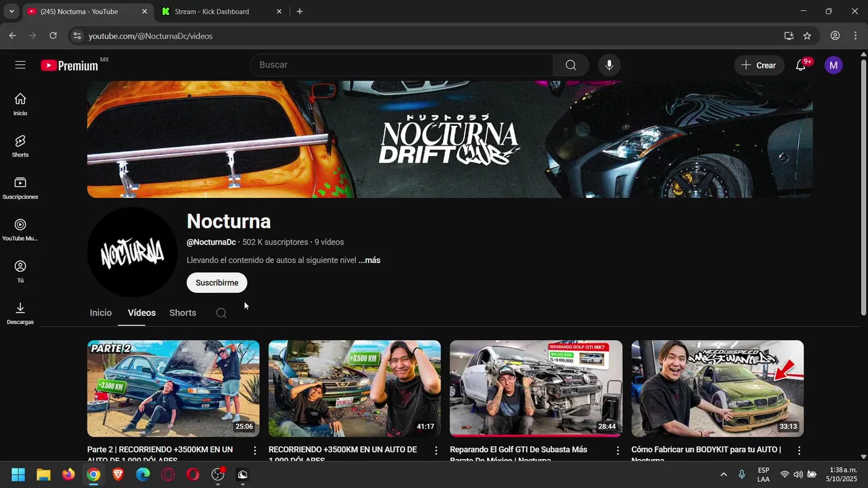Open Brave browser from the taskbar

118,474
